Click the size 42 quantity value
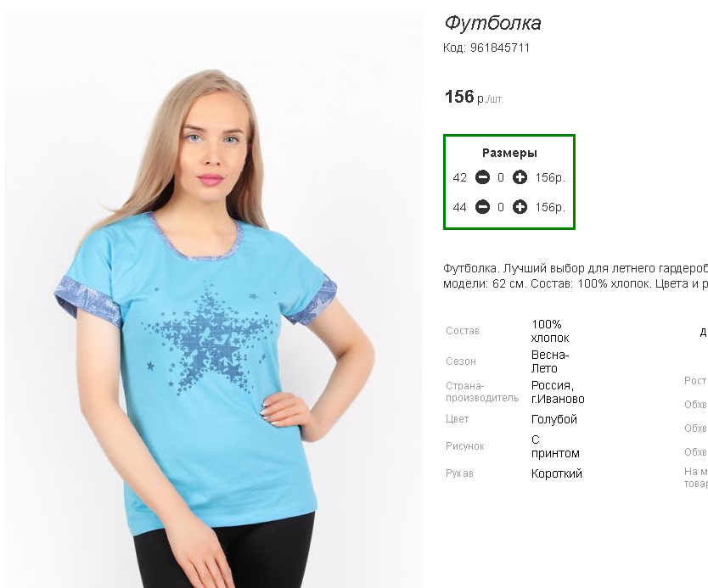Viewport: 708px width, 588px height. (501, 178)
